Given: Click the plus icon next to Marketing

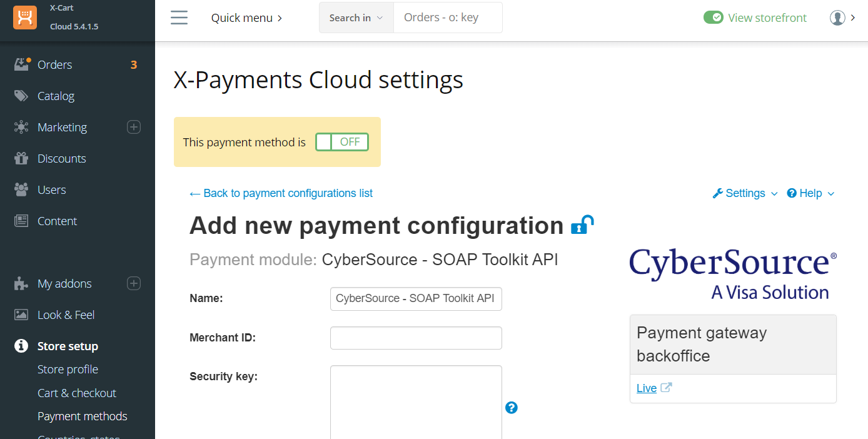Looking at the screenshot, I should [134, 127].
